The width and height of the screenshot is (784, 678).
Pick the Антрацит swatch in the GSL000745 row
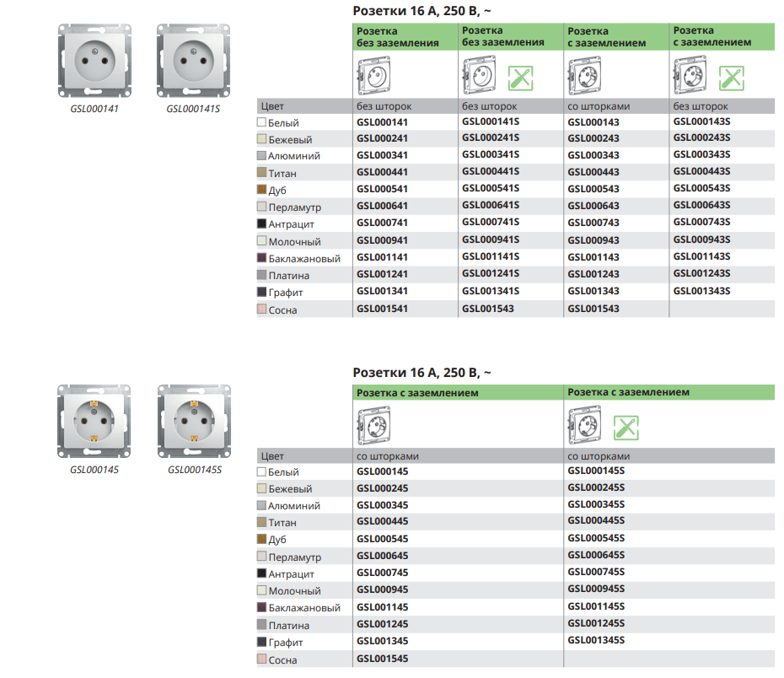[x=261, y=573]
